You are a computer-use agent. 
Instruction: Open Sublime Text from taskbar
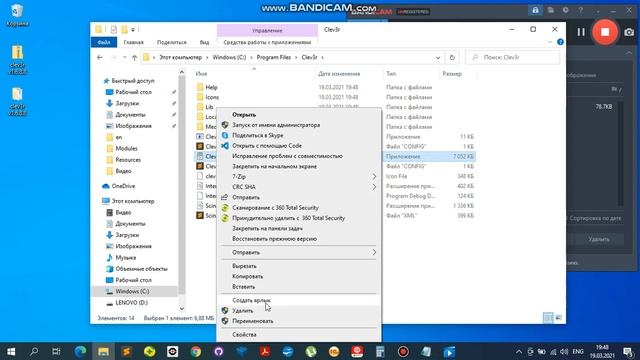pyautogui.click(x=127, y=351)
